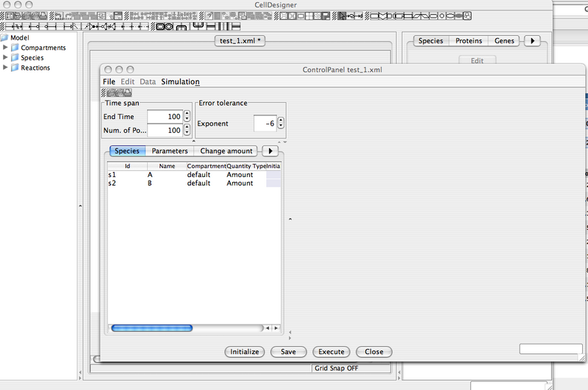The width and height of the screenshot is (588, 390).
Task: Open the File menu in ControlPanel
Action: 109,82
